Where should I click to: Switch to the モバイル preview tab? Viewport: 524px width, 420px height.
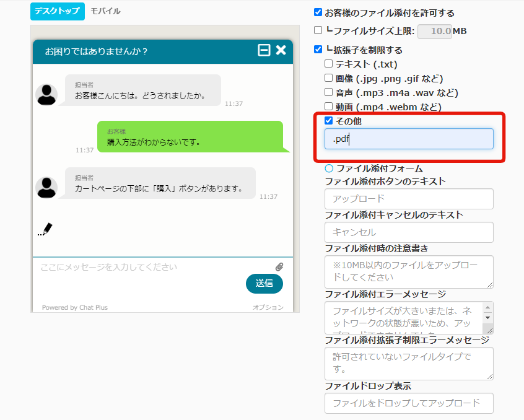click(105, 11)
